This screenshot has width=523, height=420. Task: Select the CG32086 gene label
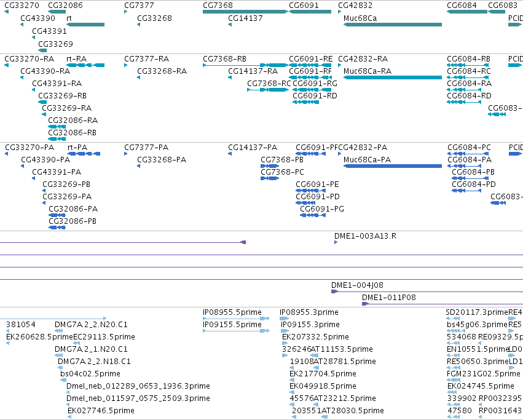[x=65, y=6]
